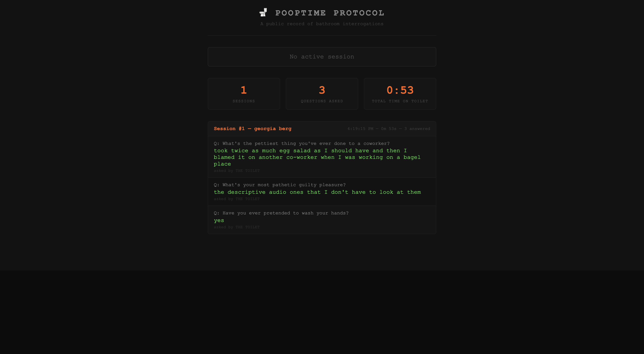Click the green yes answer
644x354 pixels.
[x=219, y=220]
